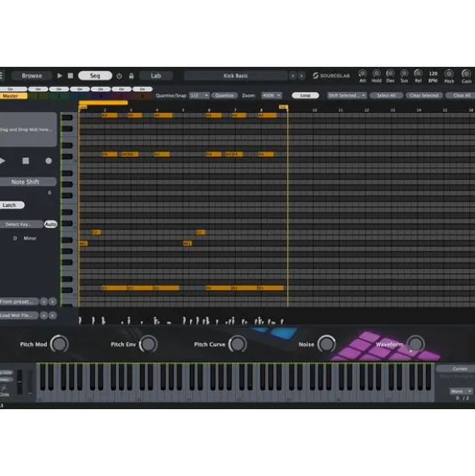Toggle the Auto key detection button
The height and width of the screenshot is (476, 475).
[x=51, y=225]
